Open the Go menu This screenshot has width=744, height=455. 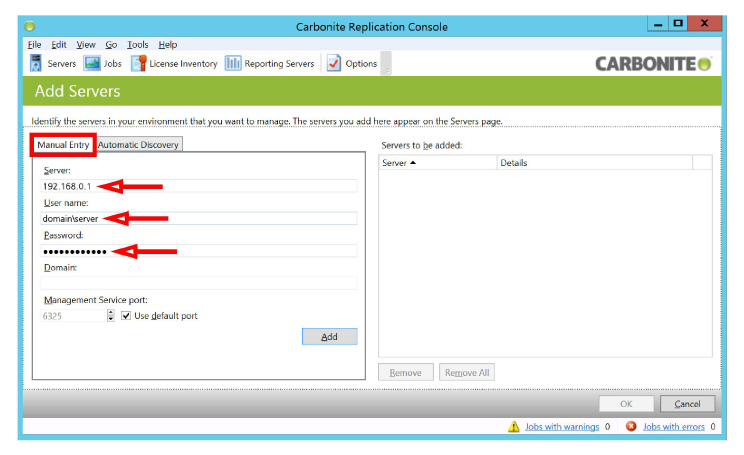click(x=111, y=45)
